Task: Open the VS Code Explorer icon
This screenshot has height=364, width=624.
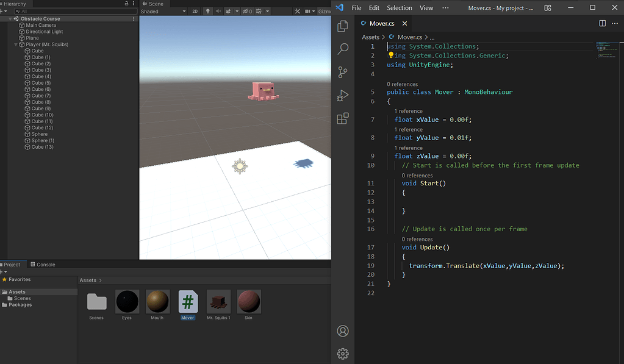Action: tap(343, 26)
